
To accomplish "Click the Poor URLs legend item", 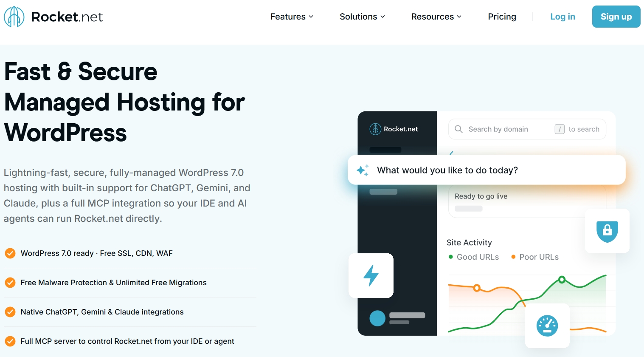I will coord(535,257).
